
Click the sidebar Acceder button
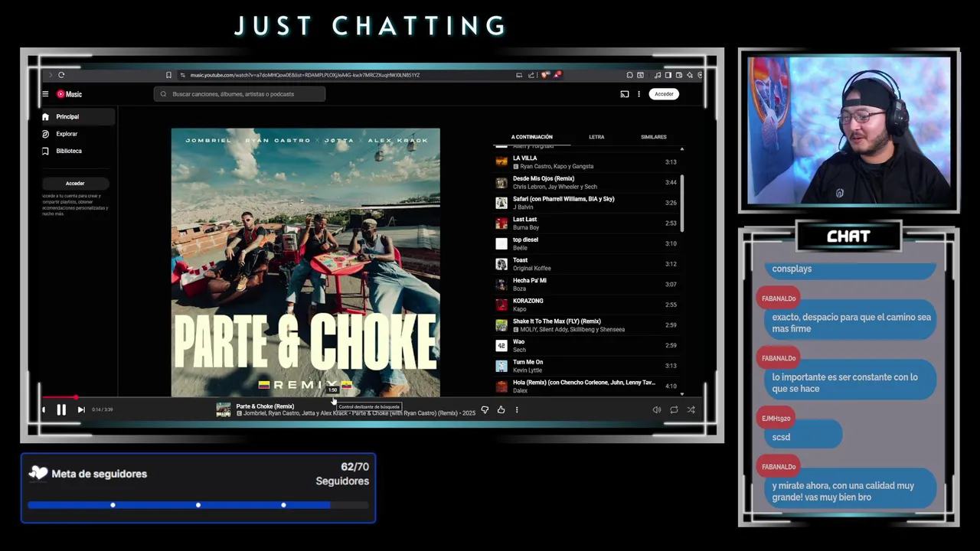point(75,184)
